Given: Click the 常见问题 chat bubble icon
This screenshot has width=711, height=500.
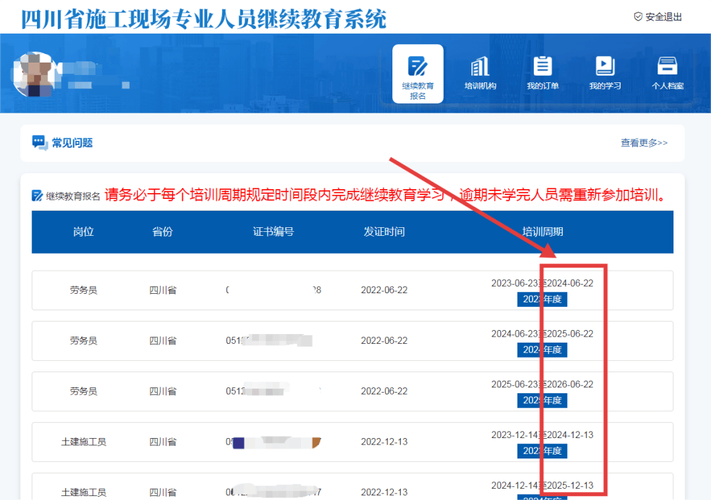Looking at the screenshot, I should pos(40,143).
